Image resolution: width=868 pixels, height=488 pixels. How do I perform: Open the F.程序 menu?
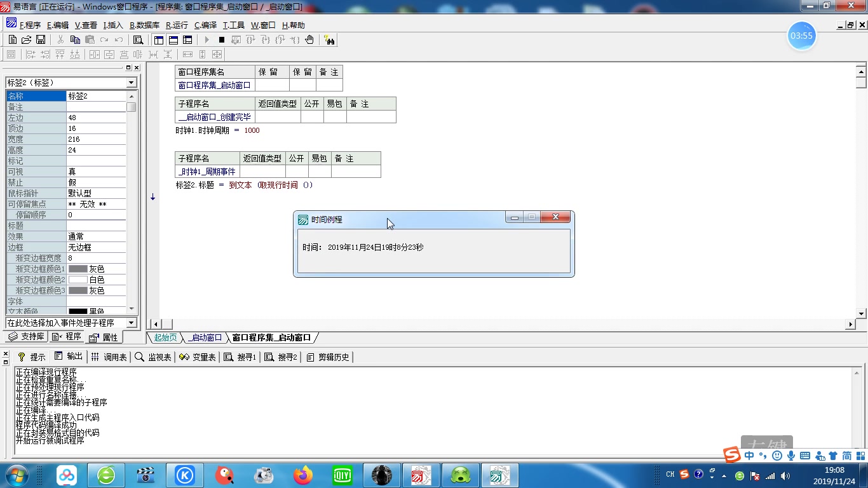coord(30,25)
